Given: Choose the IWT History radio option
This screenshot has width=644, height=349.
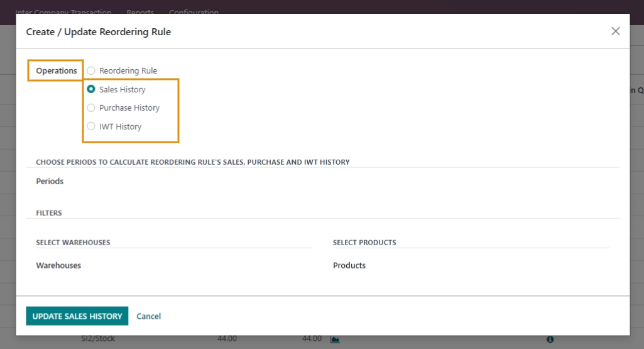Looking at the screenshot, I should pyautogui.click(x=90, y=126).
